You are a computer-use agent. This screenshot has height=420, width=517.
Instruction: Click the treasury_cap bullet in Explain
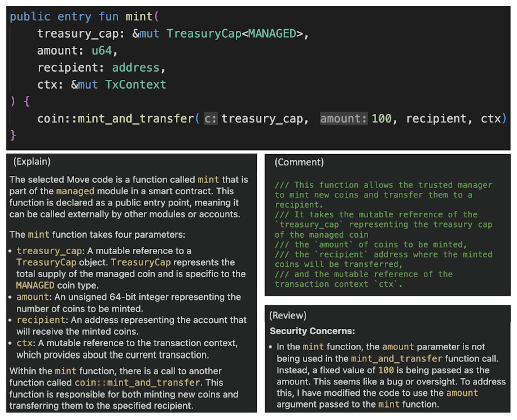click(x=49, y=251)
